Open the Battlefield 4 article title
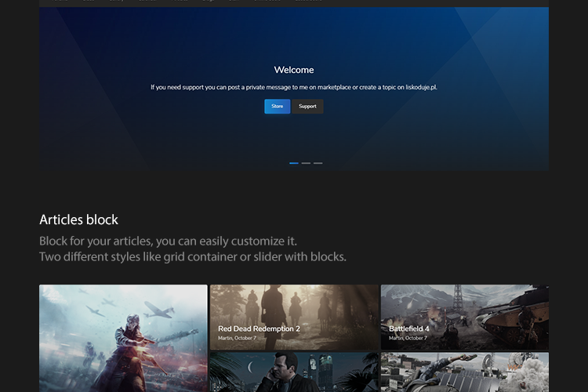The image size is (588, 392). pyautogui.click(x=408, y=328)
